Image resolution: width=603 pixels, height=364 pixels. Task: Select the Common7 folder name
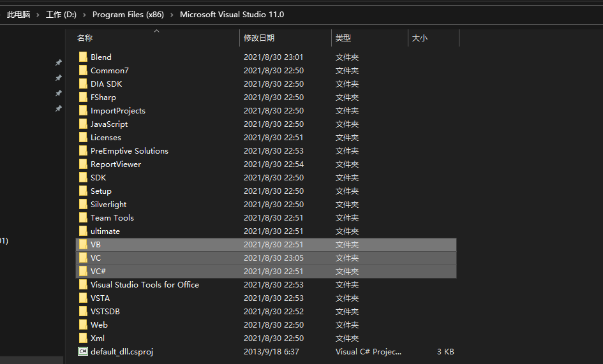pos(110,70)
